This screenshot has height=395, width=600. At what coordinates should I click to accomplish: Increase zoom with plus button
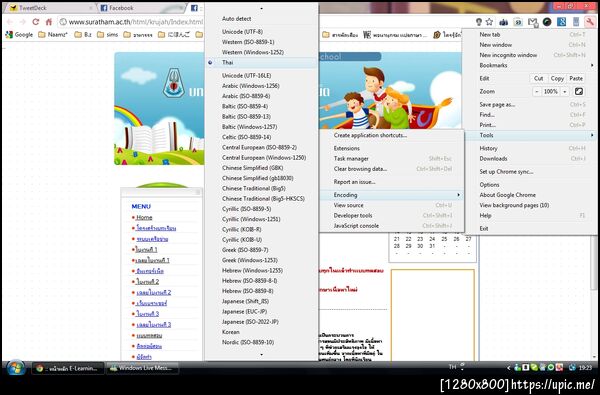[x=564, y=92]
